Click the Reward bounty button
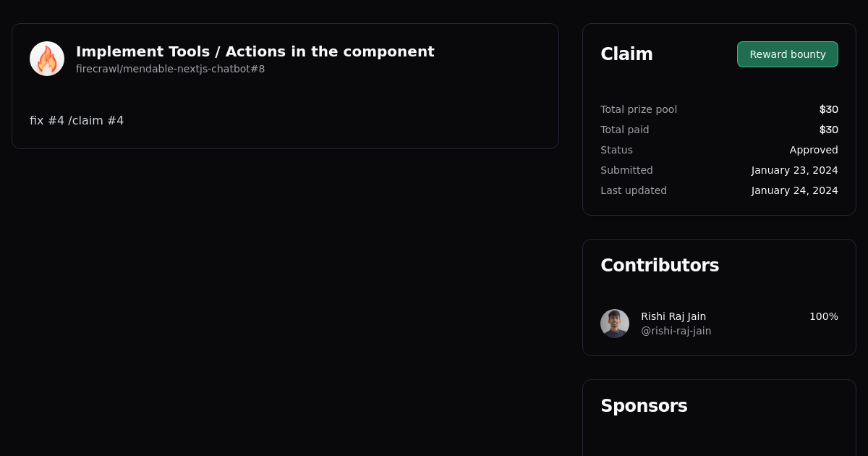The image size is (868, 456). [787, 54]
